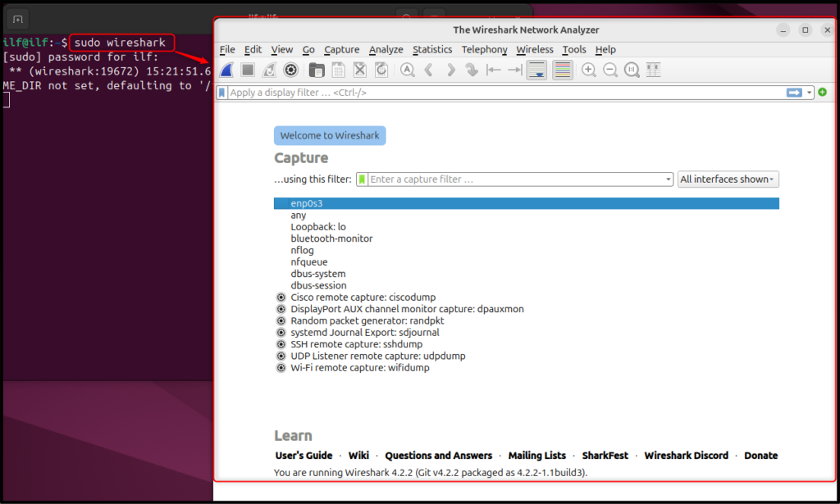Toggle the display filter bookmark icon
This screenshot has height=504, width=840.
tap(221, 92)
